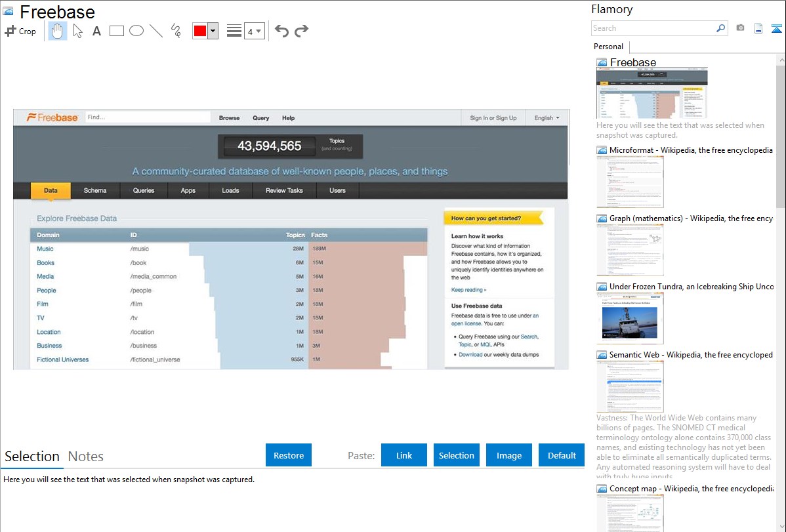Select the Crop tool
786x532 pixels.
[20, 31]
